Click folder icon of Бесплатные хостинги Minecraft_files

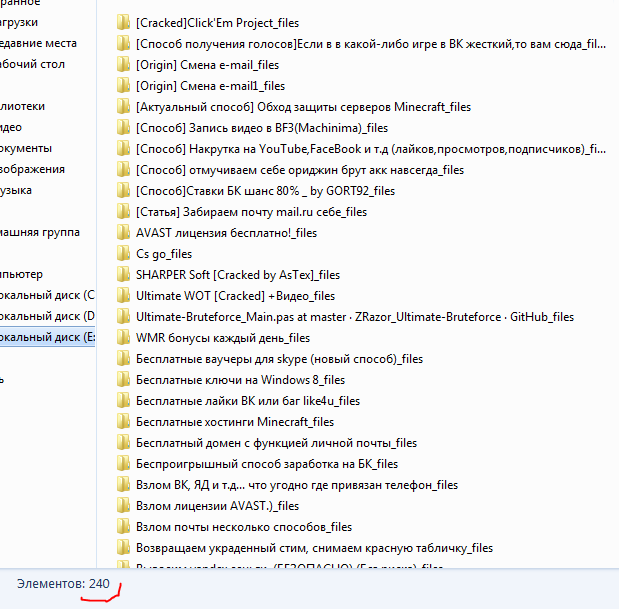point(123,422)
